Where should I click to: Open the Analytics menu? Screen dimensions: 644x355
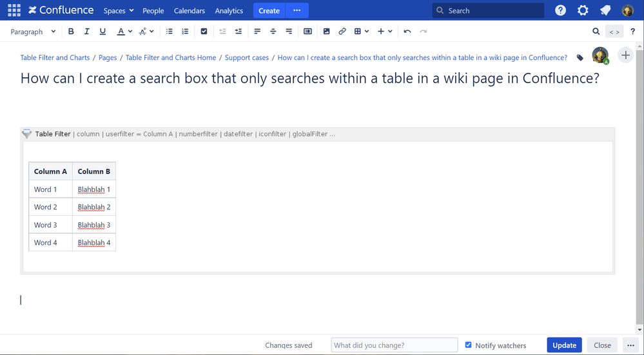coord(229,11)
